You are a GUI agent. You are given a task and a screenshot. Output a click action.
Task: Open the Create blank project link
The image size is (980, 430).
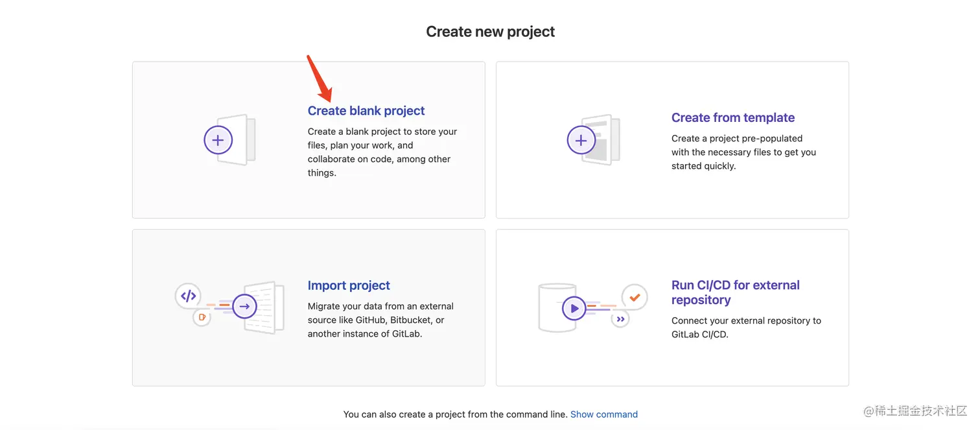pos(366,111)
